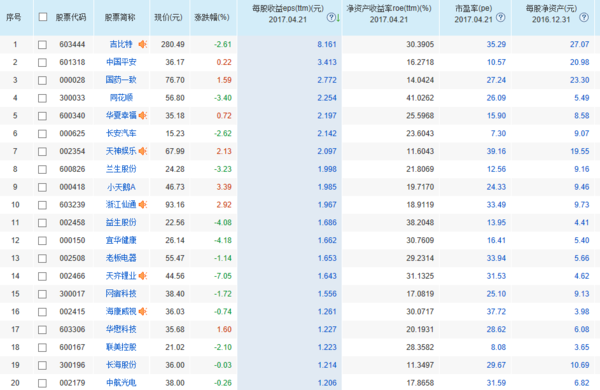Open the 益生股份 stock link
600x390 pixels.
coord(121,222)
